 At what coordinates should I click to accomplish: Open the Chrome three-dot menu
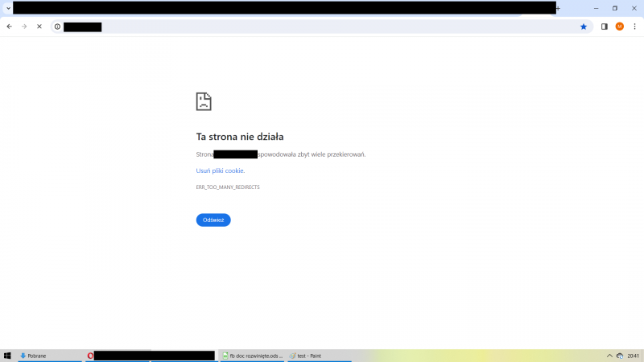pos(634,27)
